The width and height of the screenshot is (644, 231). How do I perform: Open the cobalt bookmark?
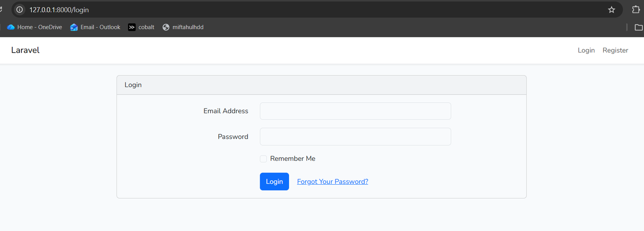pos(141,27)
